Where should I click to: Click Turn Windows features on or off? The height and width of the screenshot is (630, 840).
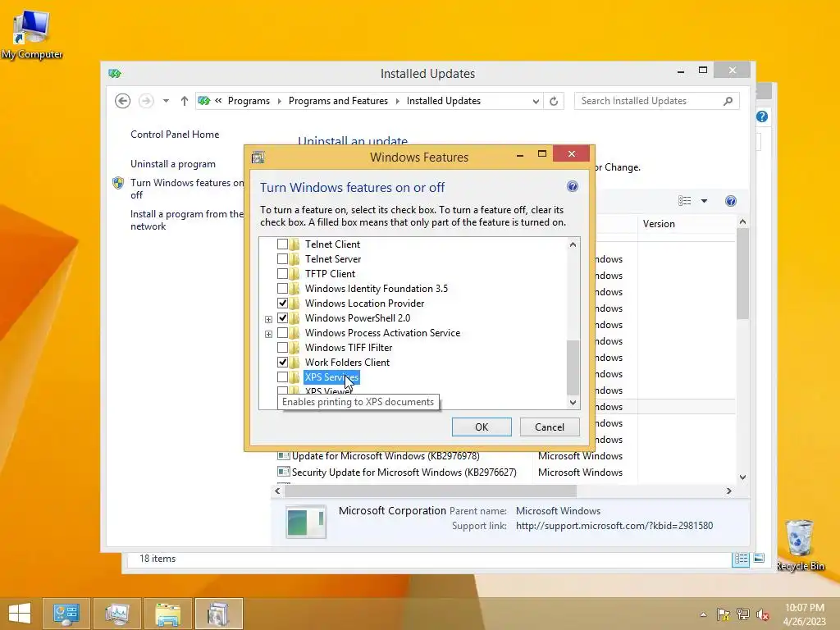187,189
